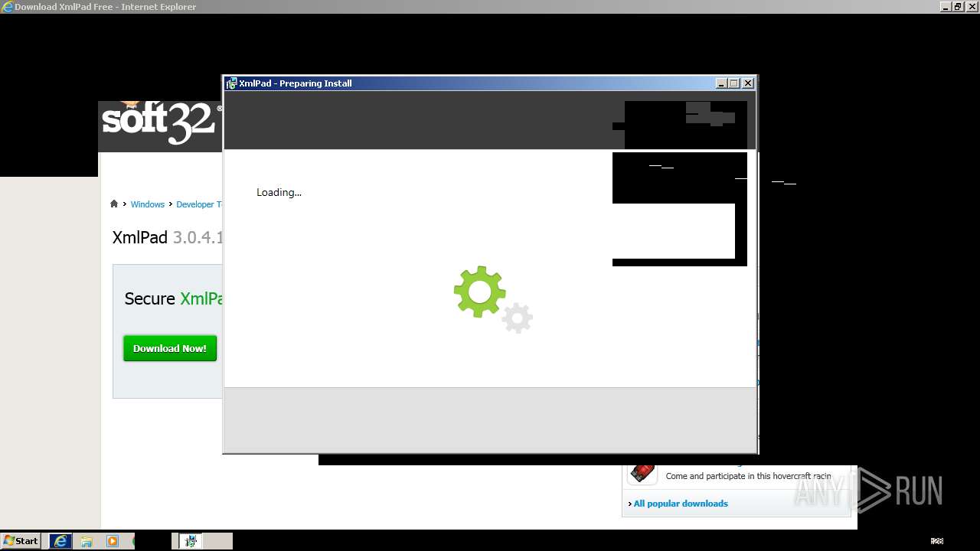Viewport: 980px width, 551px height.
Task: Click Internet Explorer taskbar icon
Action: click(x=60, y=541)
